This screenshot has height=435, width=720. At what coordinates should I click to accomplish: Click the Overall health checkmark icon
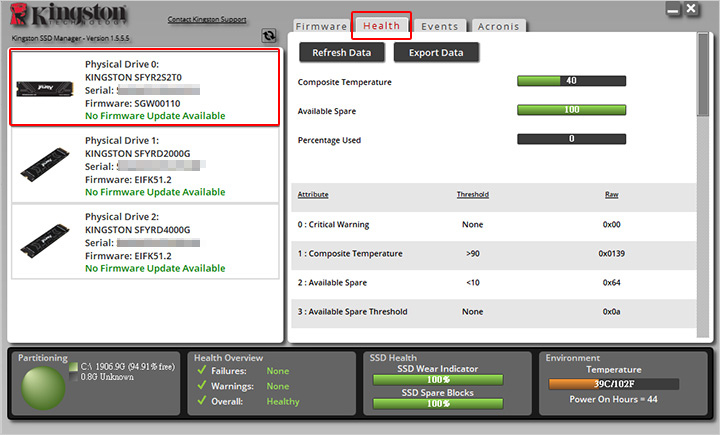[x=201, y=401]
